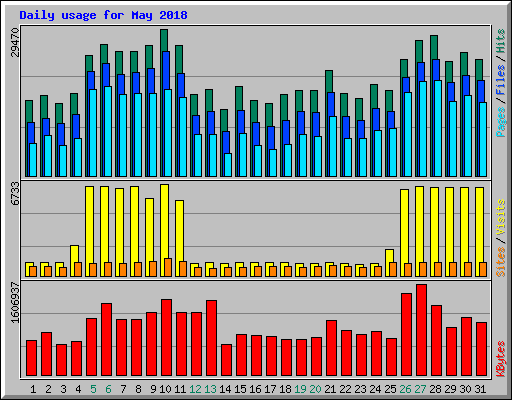Viewport: 512px width, 400px height.
Task: Click day label 11 on the x-axis
Action: (x=180, y=389)
